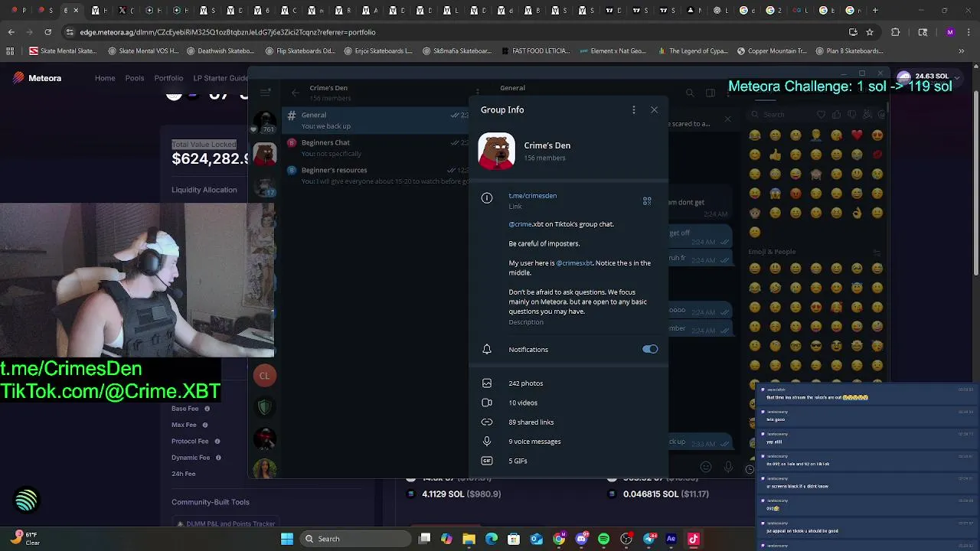Click browser address bar URL
980x551 pixels.
click(x=227, y=32)
